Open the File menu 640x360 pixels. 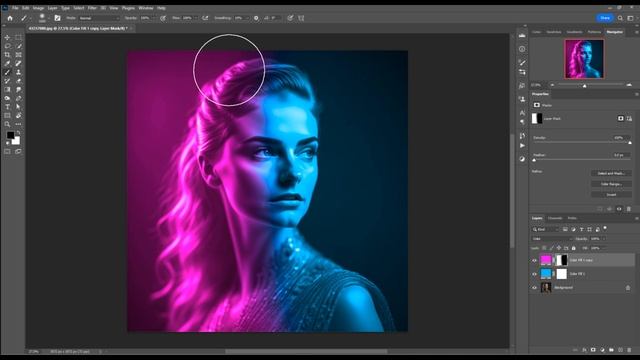(15, 8)
